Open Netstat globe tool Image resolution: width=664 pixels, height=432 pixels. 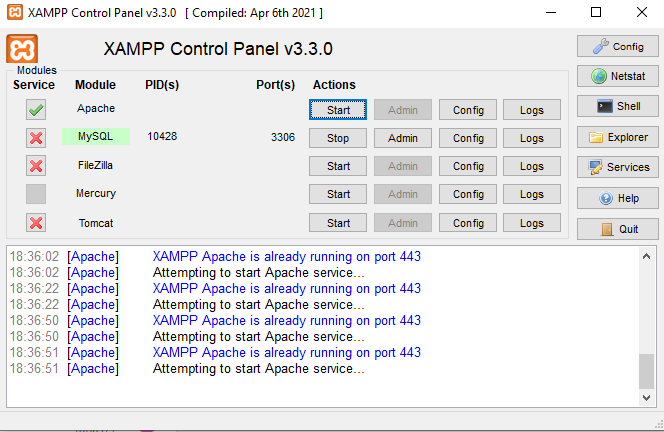[617, 76]
